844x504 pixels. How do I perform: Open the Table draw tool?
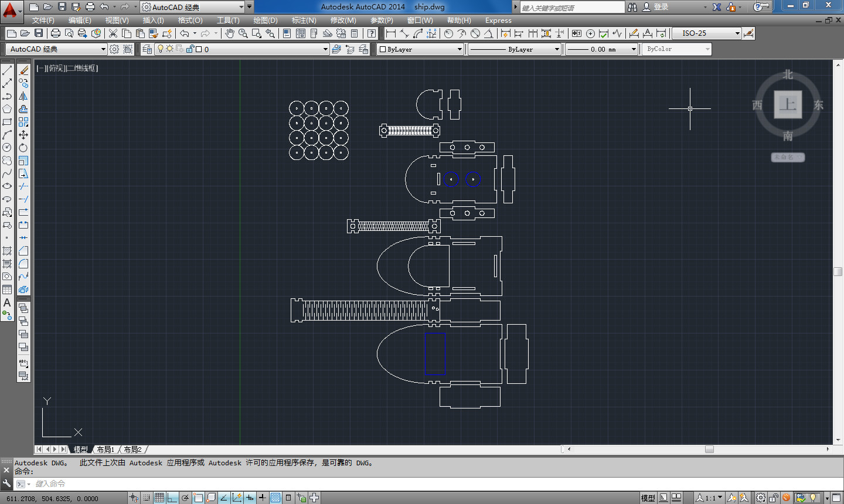pos(7,290)
